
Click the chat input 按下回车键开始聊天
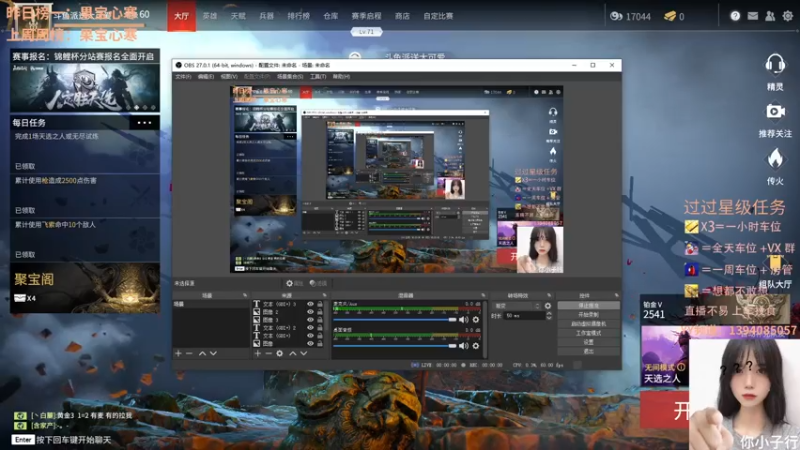(73, 440)
